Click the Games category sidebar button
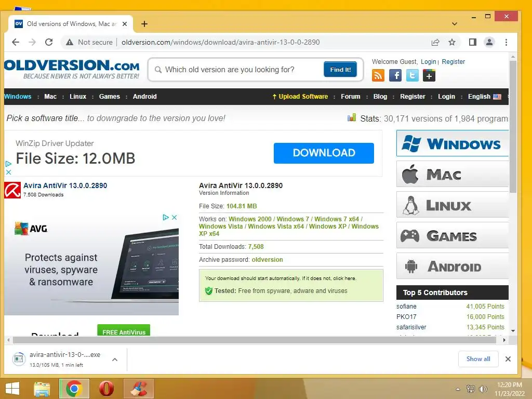The image size is (532, 399). click(453, 235)
